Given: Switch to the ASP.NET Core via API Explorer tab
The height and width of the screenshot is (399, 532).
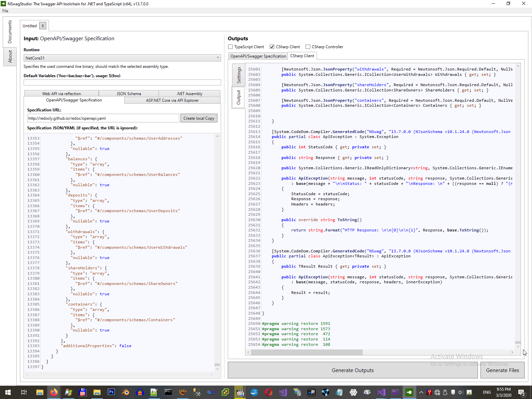Looking at the screenshot, I should 172,100.
